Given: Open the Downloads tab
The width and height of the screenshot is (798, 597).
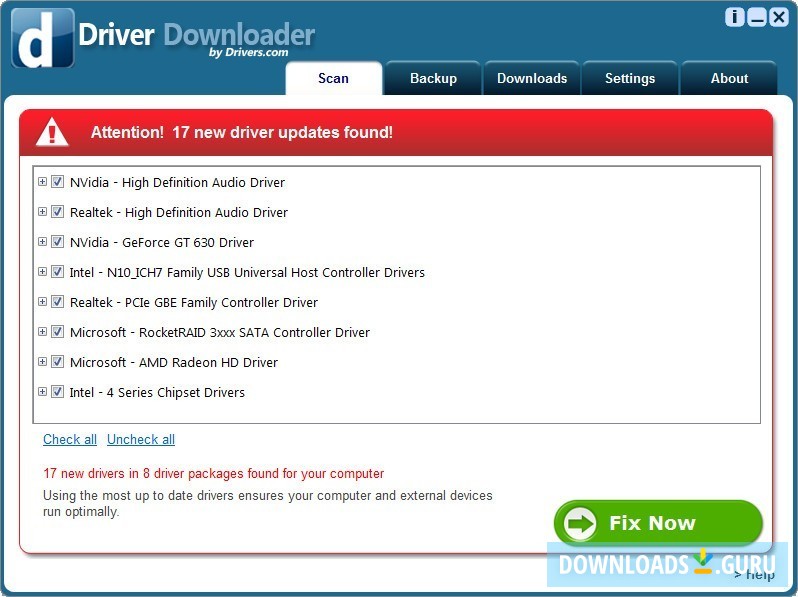Looking at the screenshot, I should coord(532,78).
